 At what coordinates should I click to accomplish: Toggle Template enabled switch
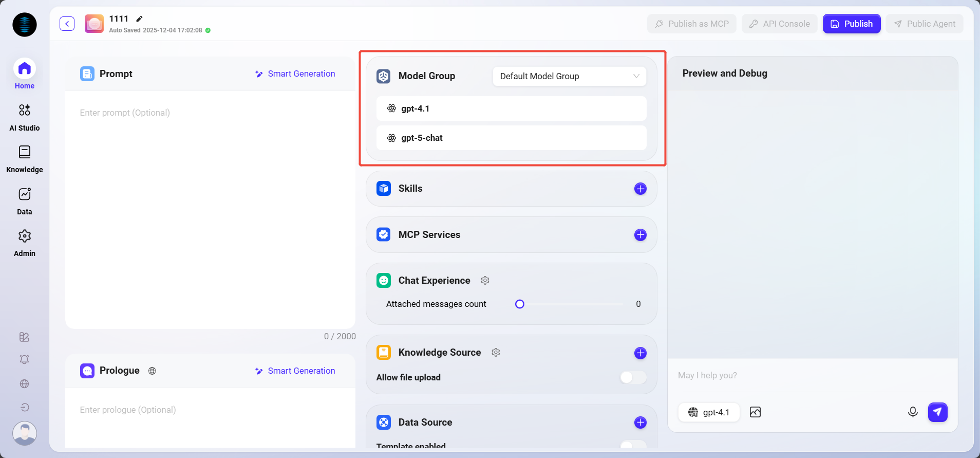pos(633,445)
